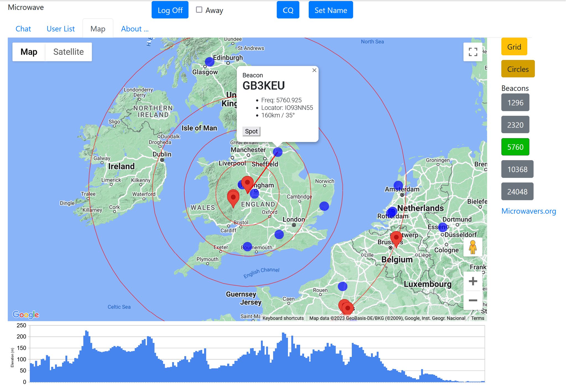Zoom out on the map

pos(473,300)
